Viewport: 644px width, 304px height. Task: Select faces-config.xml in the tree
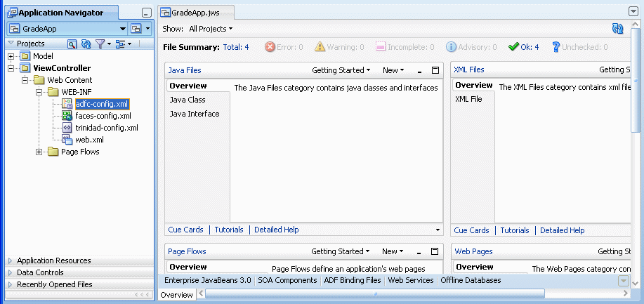(103, 116)
